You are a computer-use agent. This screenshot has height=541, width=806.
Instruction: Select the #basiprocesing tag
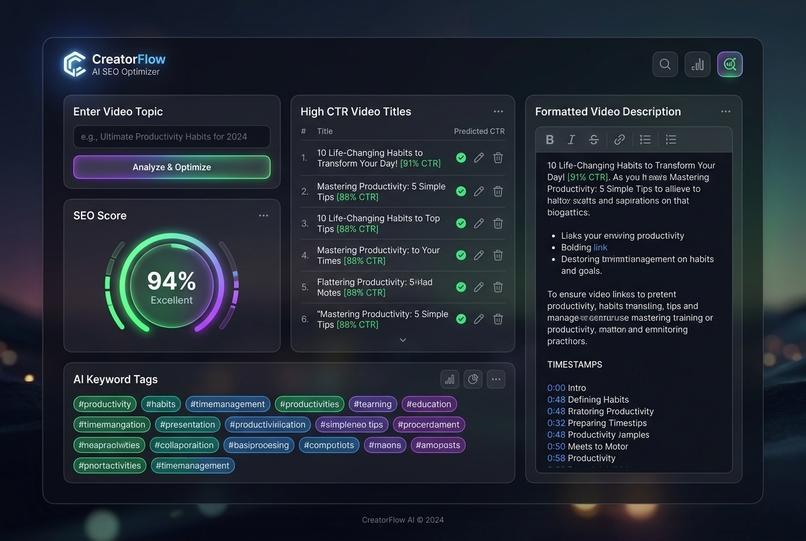coord(259,445)
